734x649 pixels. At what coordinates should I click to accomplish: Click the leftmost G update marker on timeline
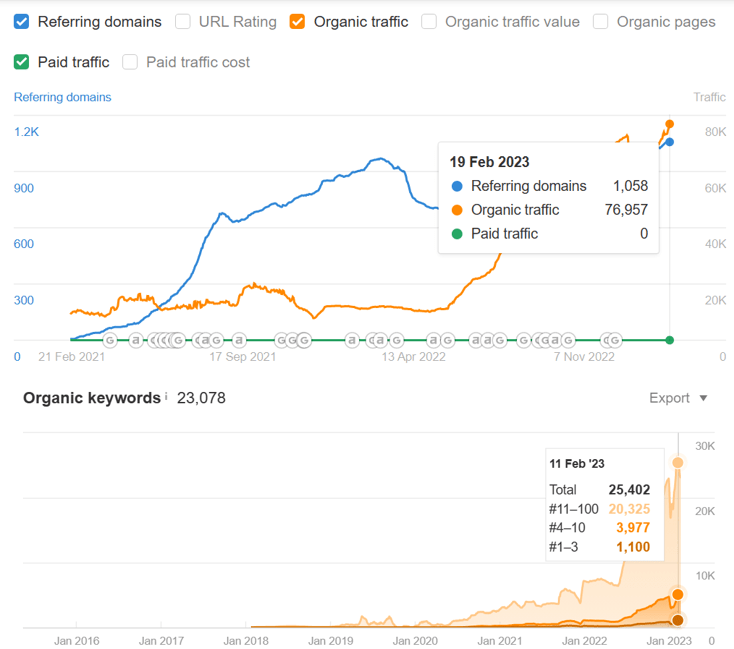point(111,340)
